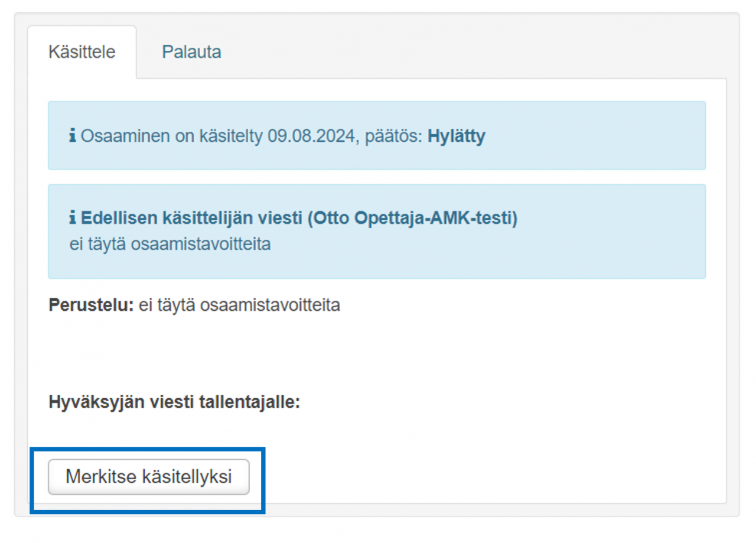Switch to the Käsittele tab
This screenshot has height=543, width=756.
82,52
